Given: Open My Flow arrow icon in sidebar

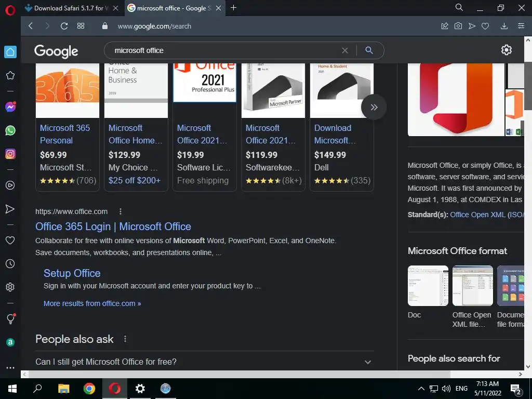Looking at the screenshot, I should [10, 209].
